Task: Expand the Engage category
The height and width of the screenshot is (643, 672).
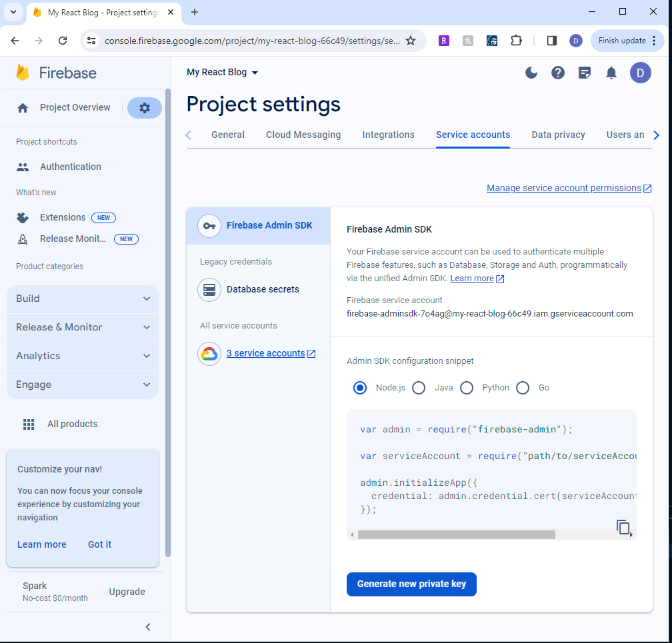Action: [83, 384]
